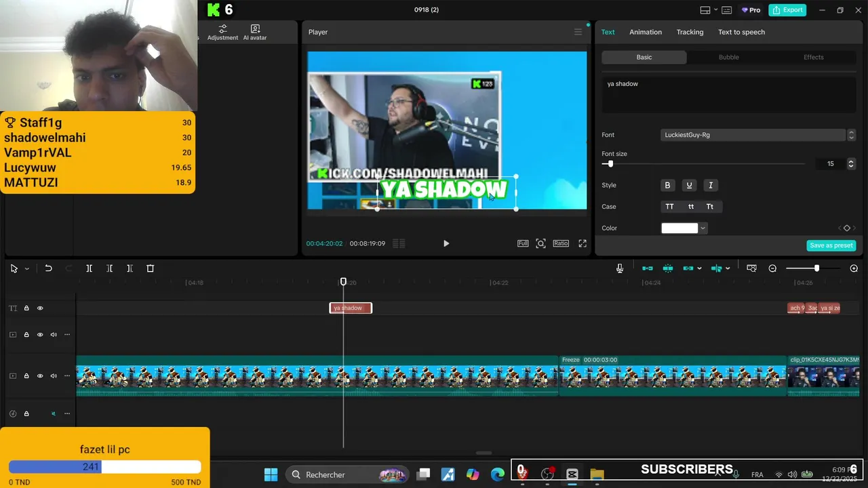
Task: Click the Export button
Action: tap(789, 10)
